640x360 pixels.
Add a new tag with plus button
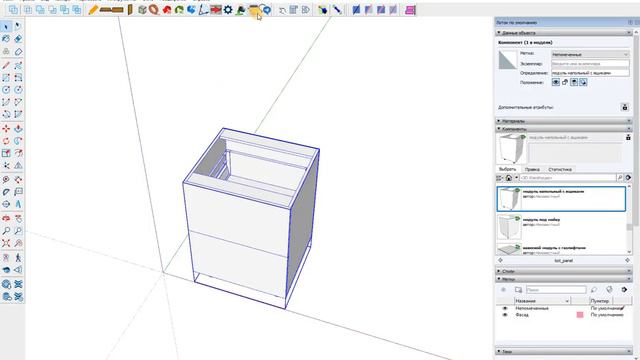pos(503,289)
